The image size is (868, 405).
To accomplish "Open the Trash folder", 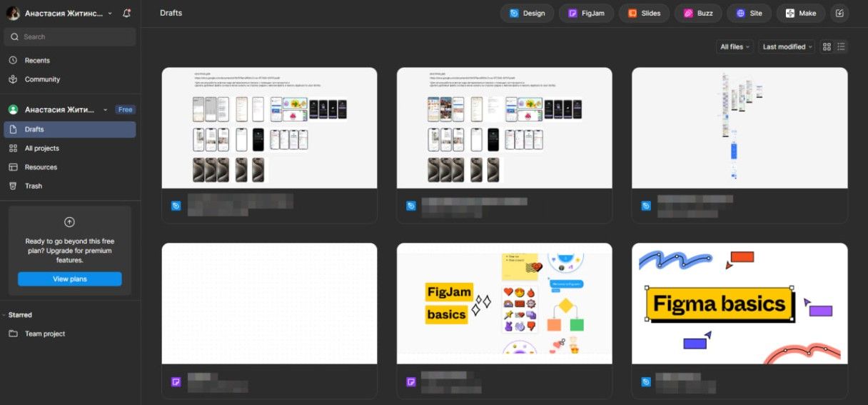I will [34, 186].
